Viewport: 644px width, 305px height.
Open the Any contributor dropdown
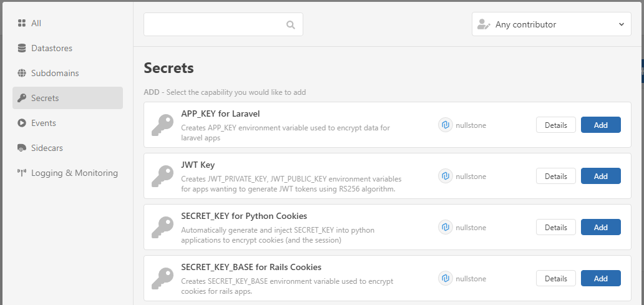[551, 25]
